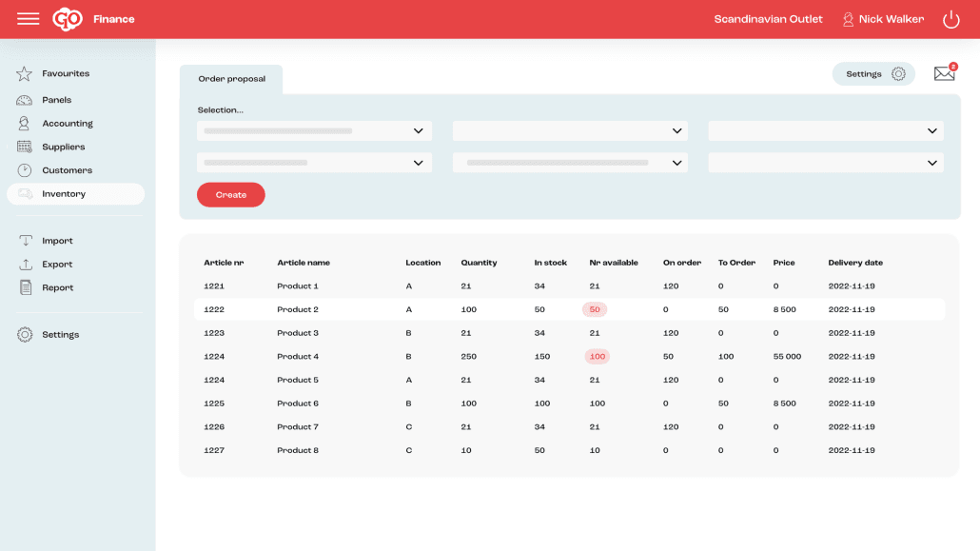This screenshot has width=980, height=551.
Task: Click the Scandinavian Outlet company name
Action: 768,19
